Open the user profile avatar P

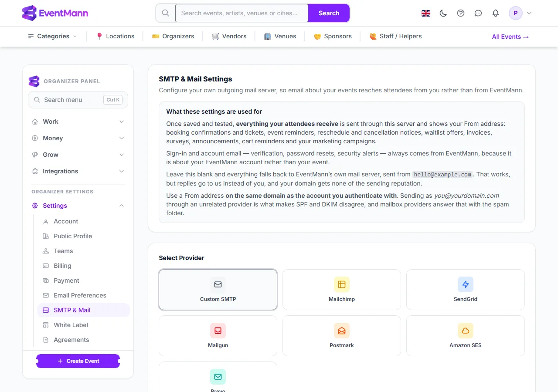(x=516, y=13)
